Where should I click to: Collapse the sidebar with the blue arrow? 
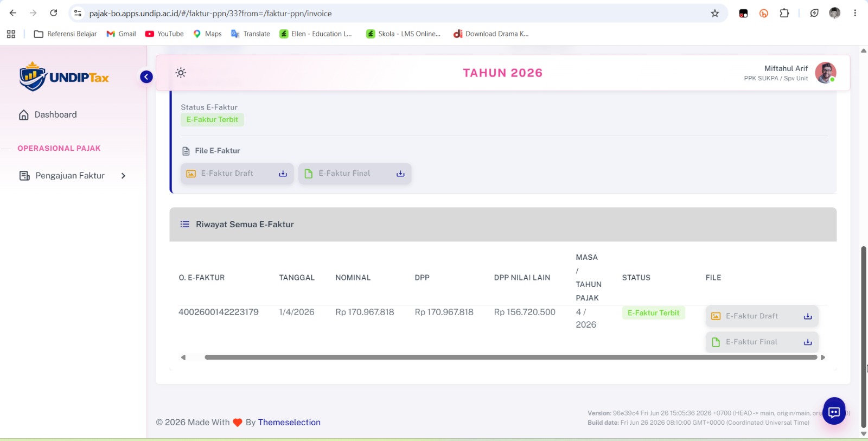146,77
